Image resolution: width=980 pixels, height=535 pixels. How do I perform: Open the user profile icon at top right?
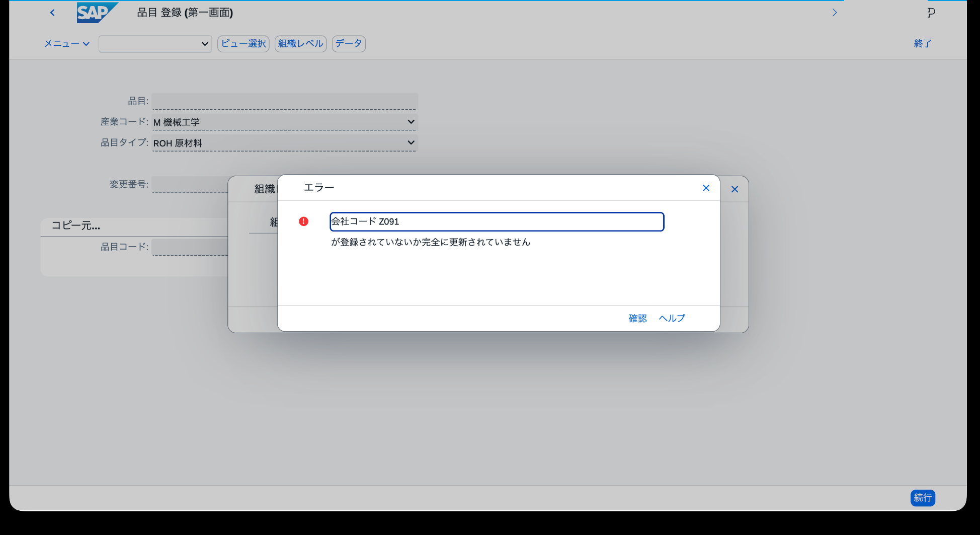931,13
